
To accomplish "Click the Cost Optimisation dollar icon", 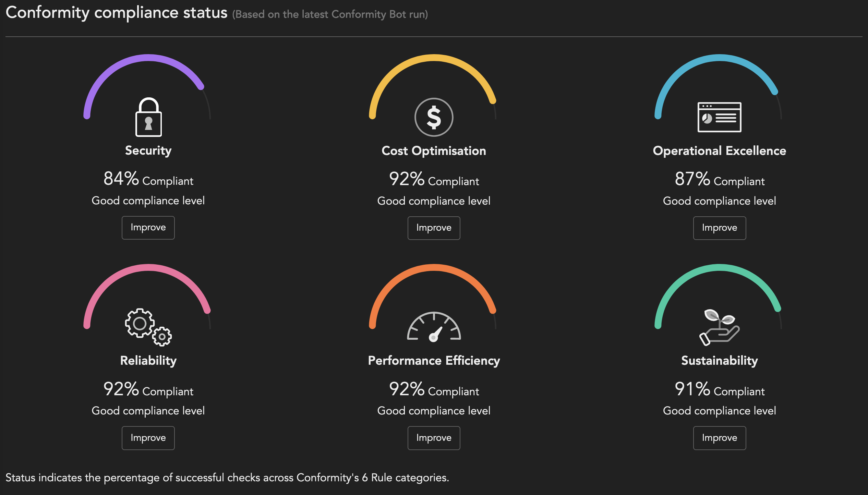I will [434, 117].
